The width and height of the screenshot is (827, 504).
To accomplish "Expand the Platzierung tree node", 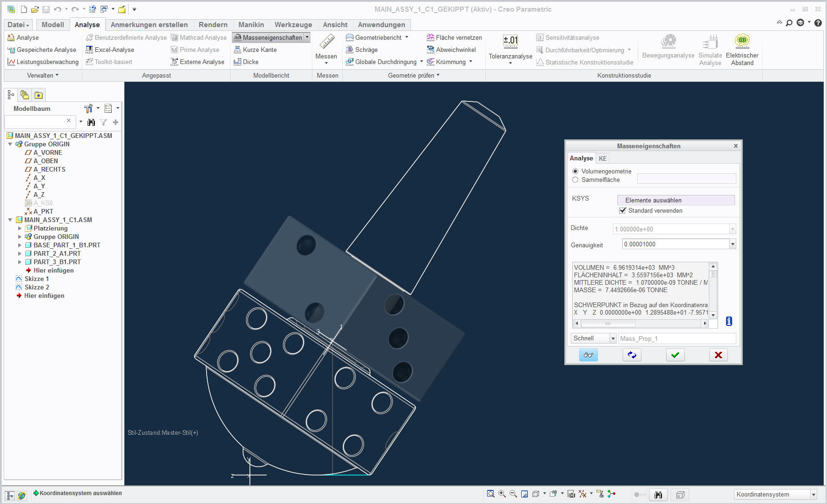I will click(x=20, y=228).
